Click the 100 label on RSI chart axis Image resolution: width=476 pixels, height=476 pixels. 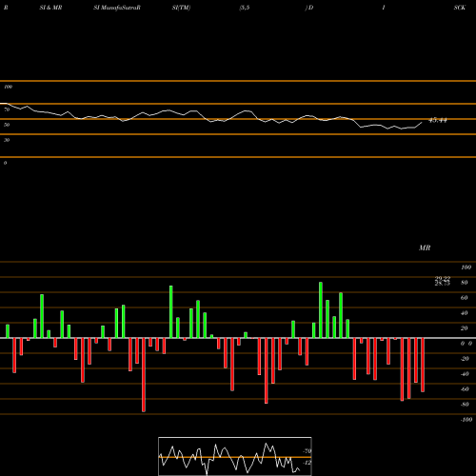click(8, 87)
